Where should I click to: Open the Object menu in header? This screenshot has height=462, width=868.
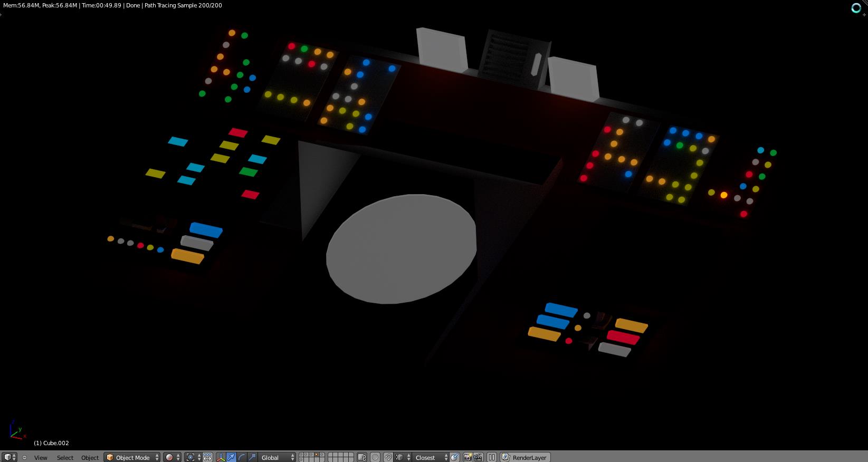tap(90, 457)
